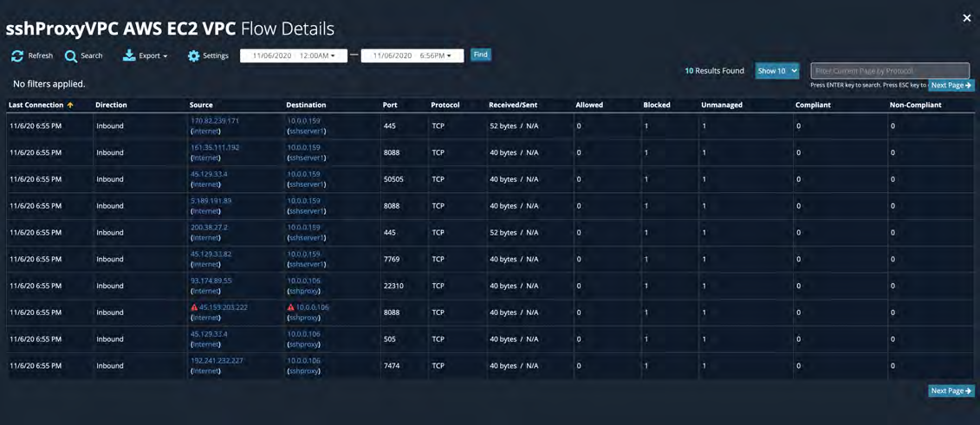Click the top Next Page button
Viewport: 980px width, 425px height.
pos(951,85)
